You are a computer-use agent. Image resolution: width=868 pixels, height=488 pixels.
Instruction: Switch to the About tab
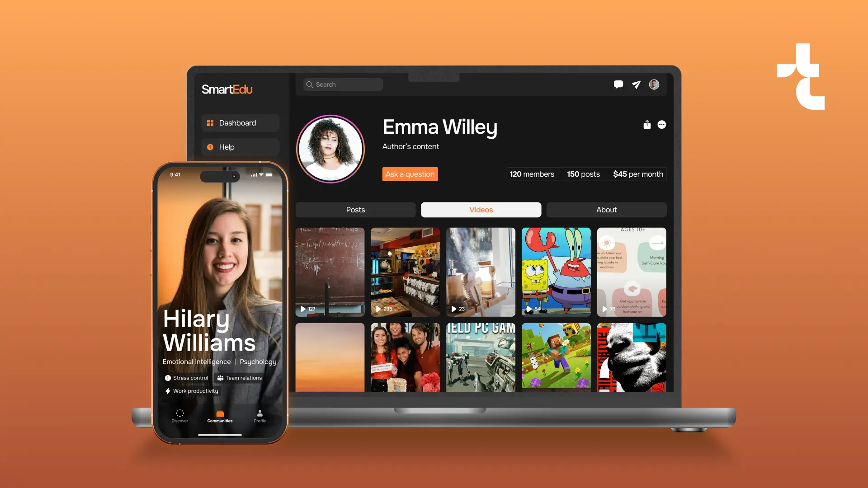pyautogui.click(x=606, y=209)
